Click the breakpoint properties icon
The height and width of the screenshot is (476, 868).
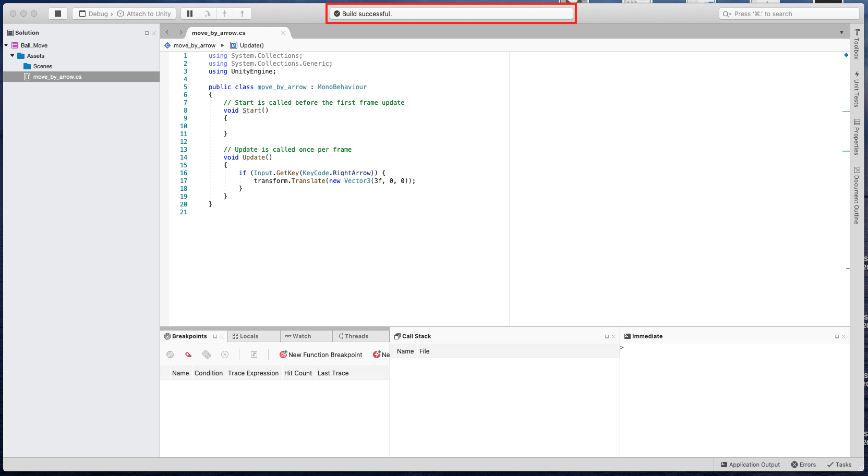tap(254, 355)
